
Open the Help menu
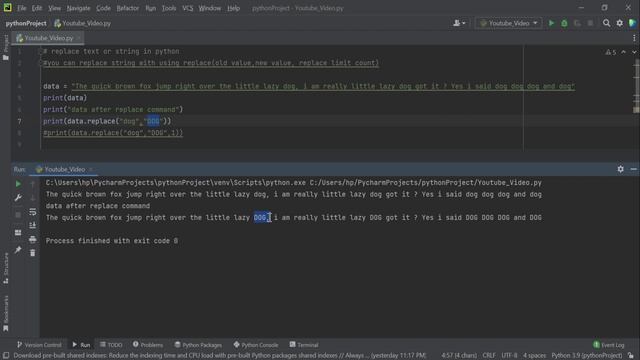233,8
